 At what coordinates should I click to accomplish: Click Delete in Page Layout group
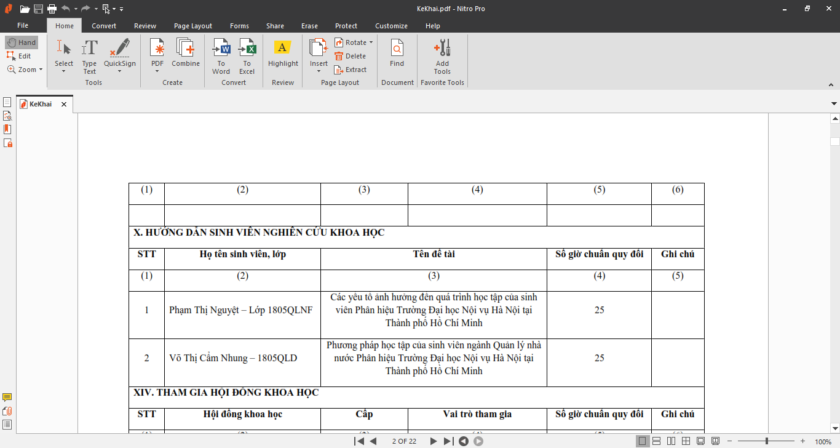(350, 56)
